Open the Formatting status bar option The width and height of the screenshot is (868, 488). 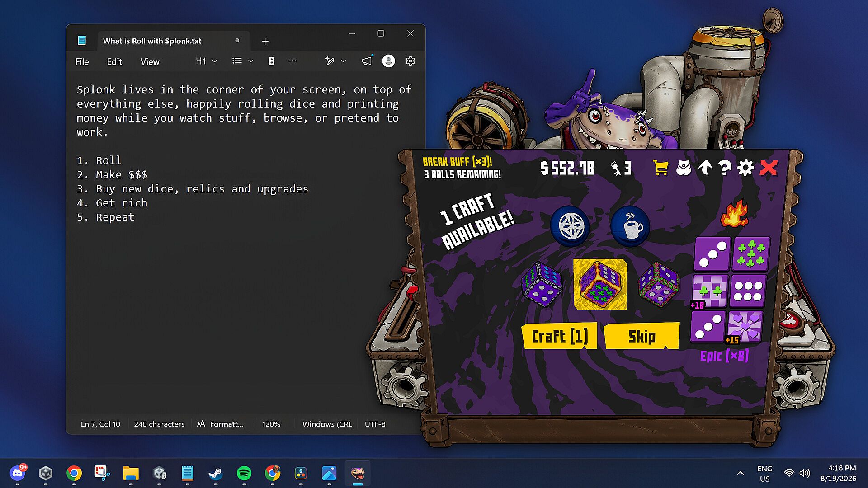click(x=220, y=424)
